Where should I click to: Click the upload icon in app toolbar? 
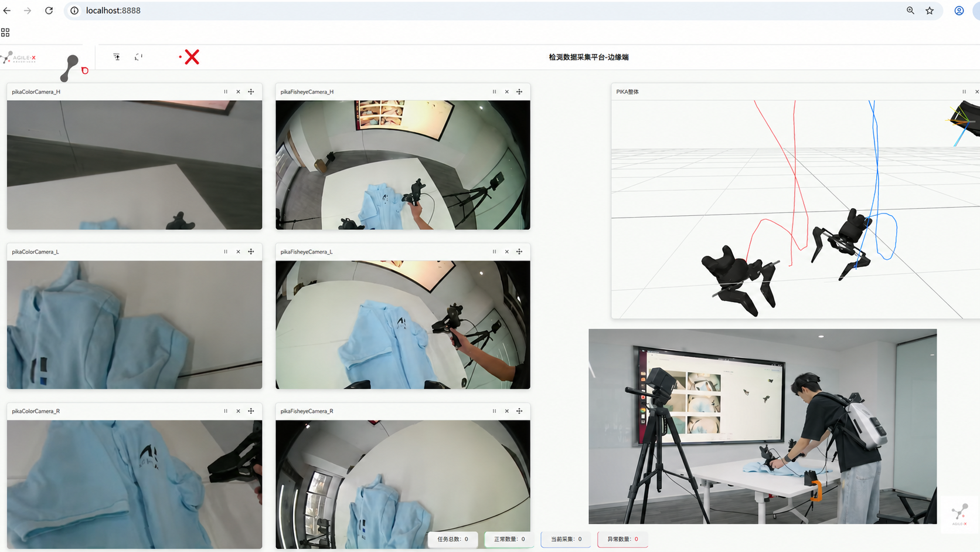pos(117,57)
